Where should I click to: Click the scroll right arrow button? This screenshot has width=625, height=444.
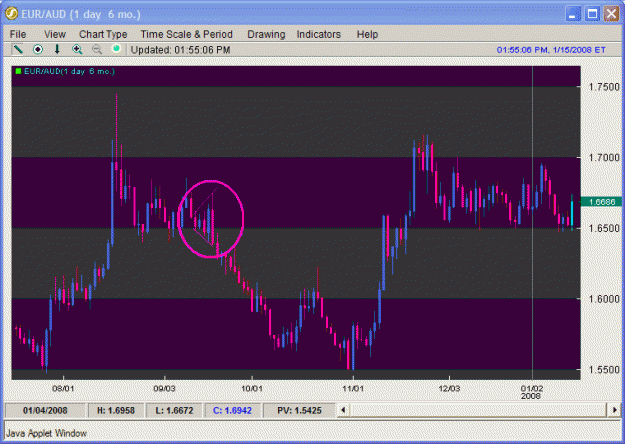[x=614, y=410]
